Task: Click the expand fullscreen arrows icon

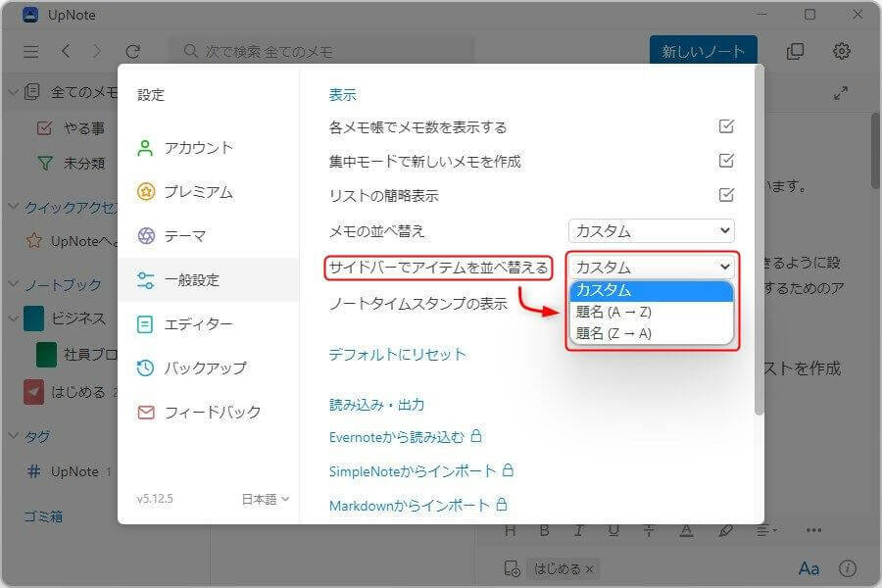Action: [841, 93]
